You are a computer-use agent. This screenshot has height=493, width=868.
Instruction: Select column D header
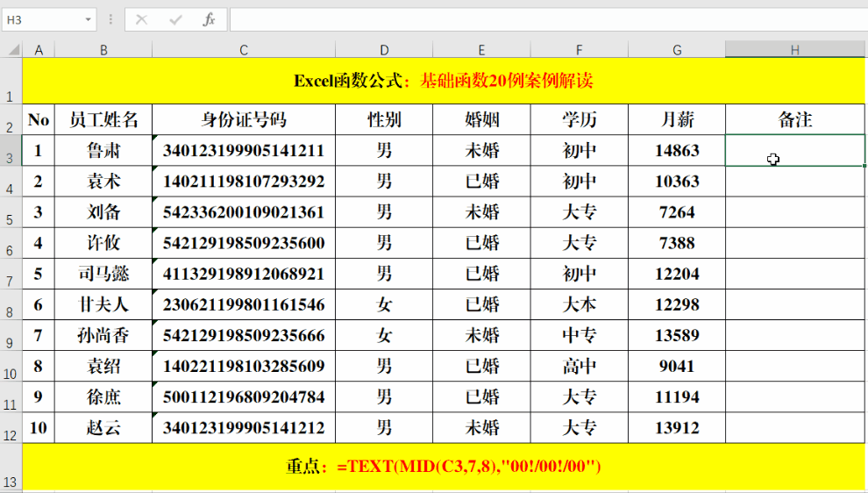pyautogui.click(x=384, y=50)
